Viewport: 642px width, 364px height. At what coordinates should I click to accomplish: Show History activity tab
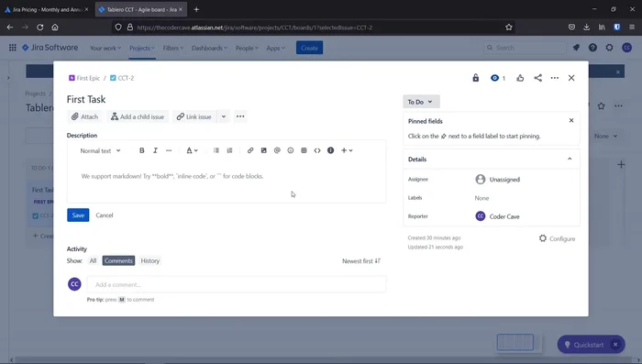(150, 260)
